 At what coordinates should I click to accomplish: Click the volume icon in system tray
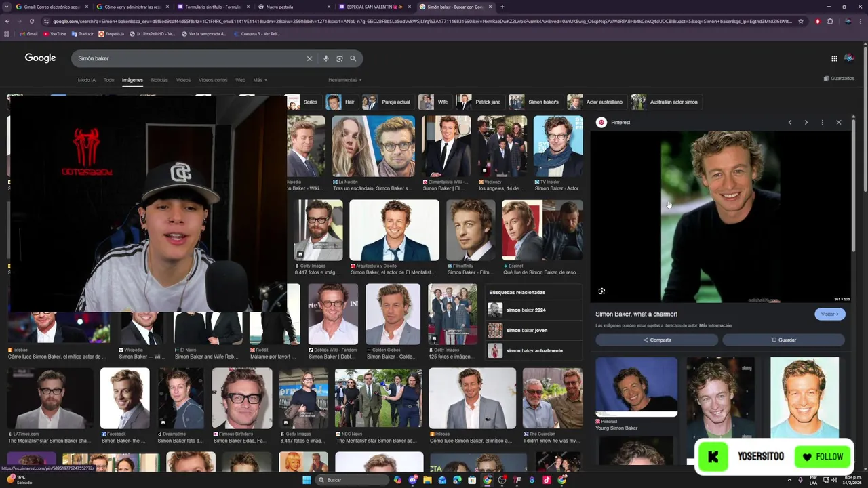click(x=834, y=480)
